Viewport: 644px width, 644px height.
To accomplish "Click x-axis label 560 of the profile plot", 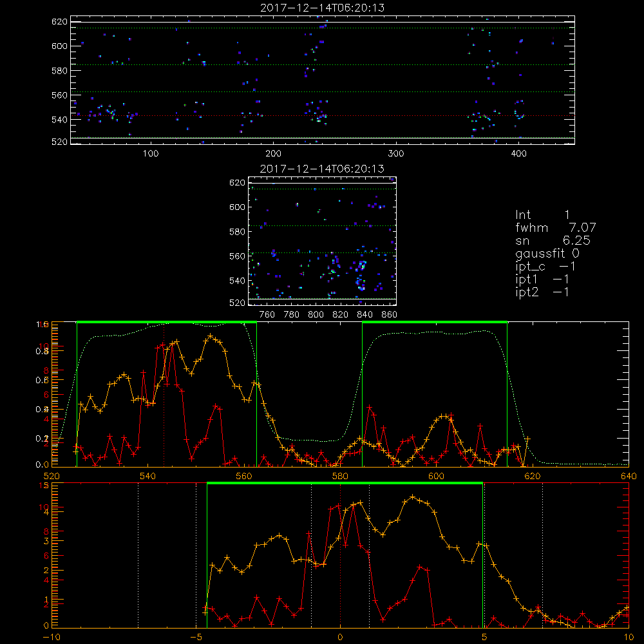I will click(243, 476).
